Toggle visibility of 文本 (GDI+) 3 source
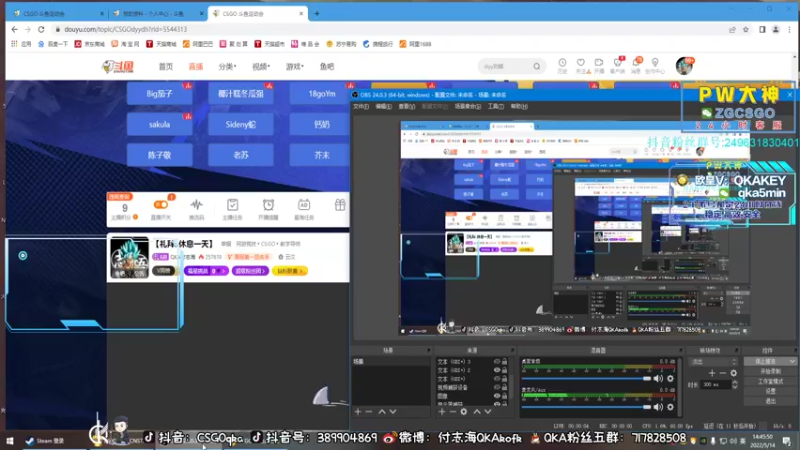The image size is (800, 450). tap(496, 361)
